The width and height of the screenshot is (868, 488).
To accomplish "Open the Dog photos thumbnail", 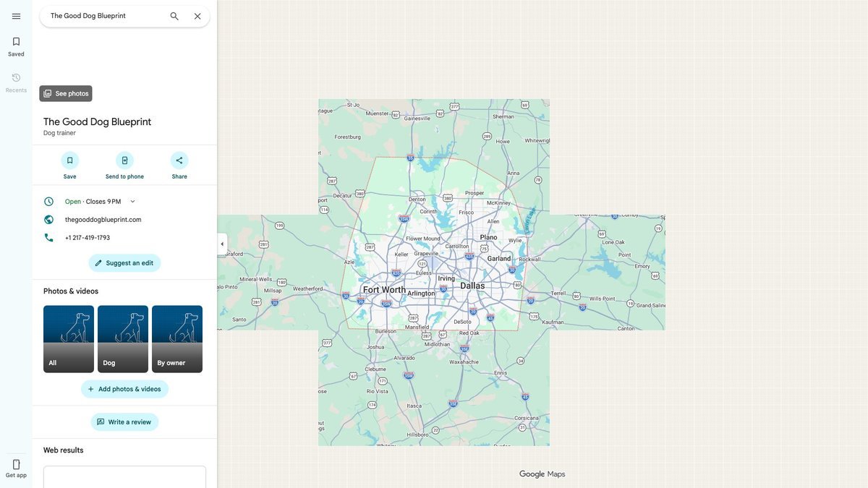I will point(123,339).
